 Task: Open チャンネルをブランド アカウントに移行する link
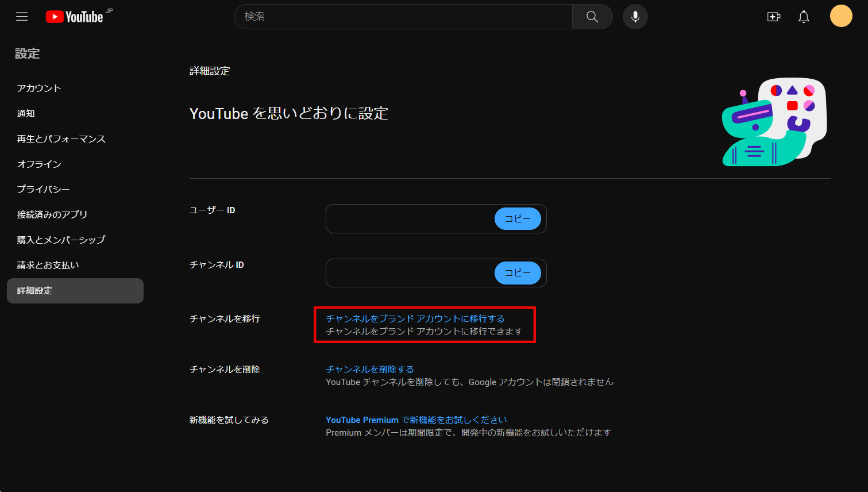click(415, 318)
